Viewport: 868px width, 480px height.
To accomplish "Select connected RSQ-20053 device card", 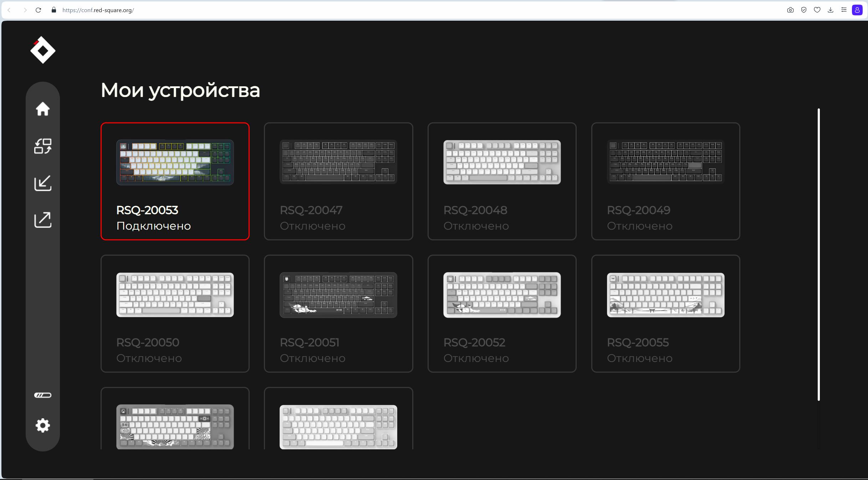I will tap(175, 181).
